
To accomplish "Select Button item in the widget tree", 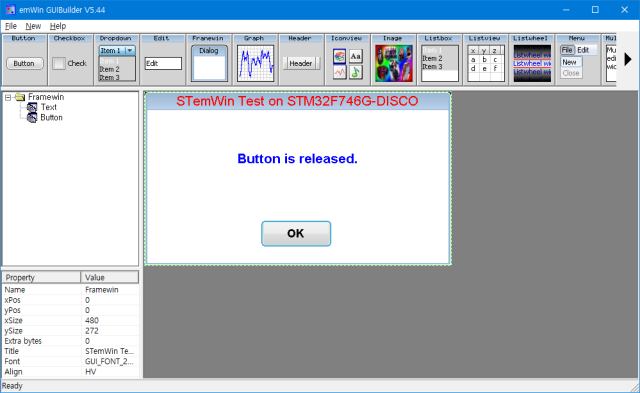I will tap(51, 118).
